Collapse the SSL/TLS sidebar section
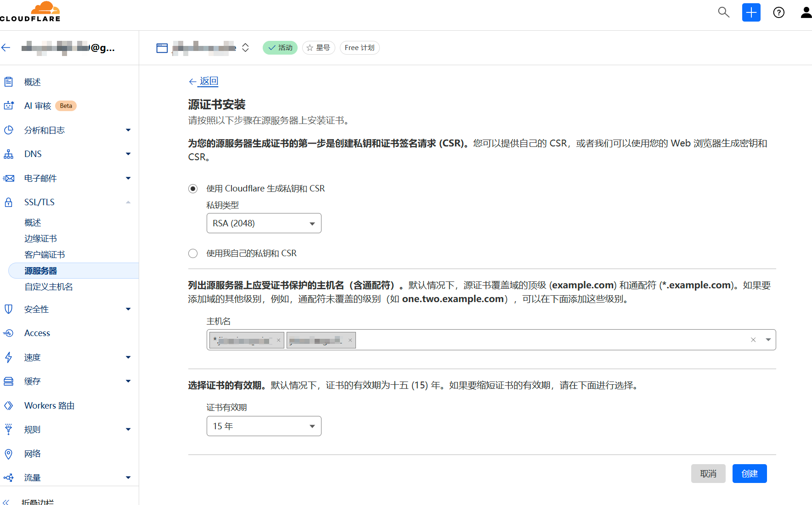 click(128, 202)
